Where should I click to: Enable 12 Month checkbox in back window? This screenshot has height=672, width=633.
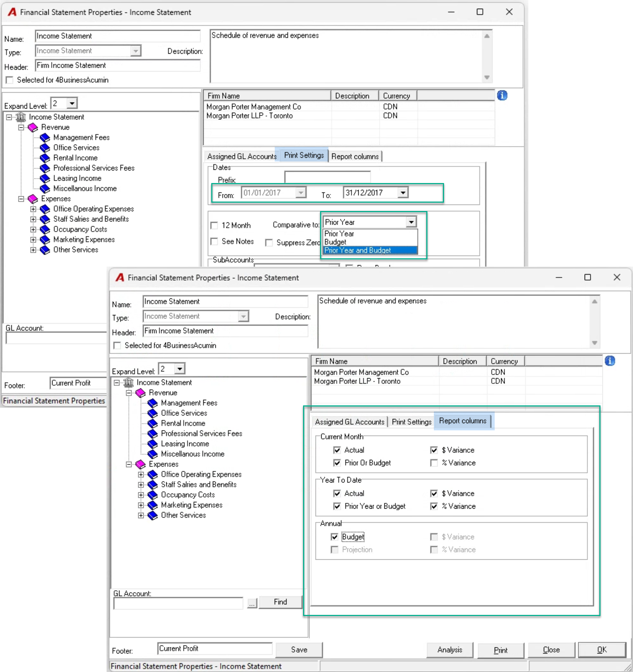point(214,226)
